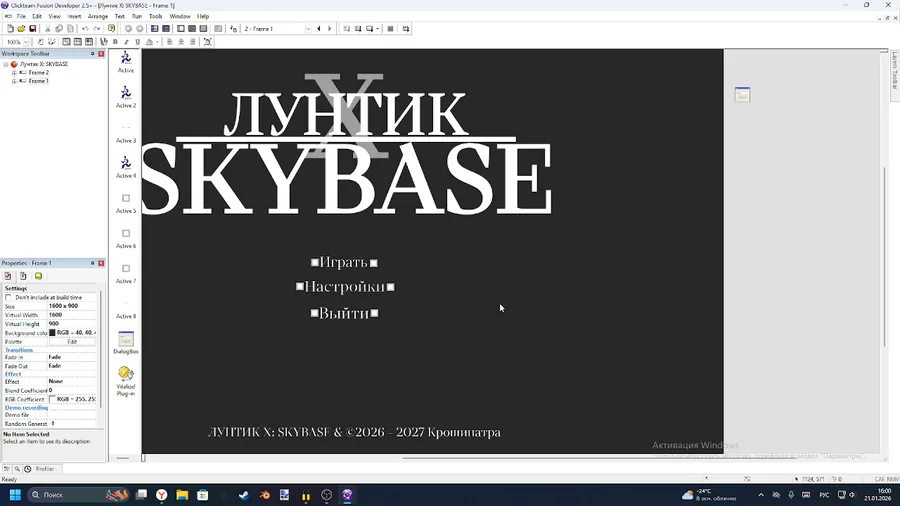Screen dimensions: 900x506
Task: Open the Blender icon in the taskbar
Action: 265,495
